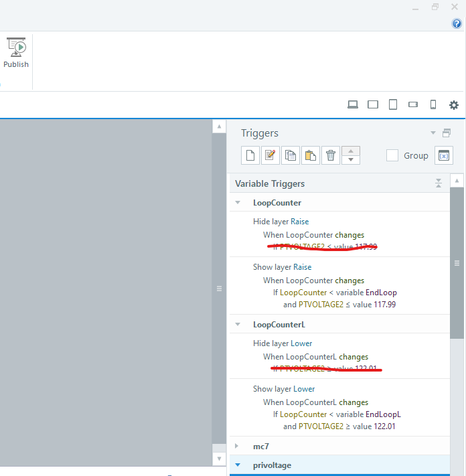Click the slide area vertical scrollbar thumb

click(x=219, y=289)
